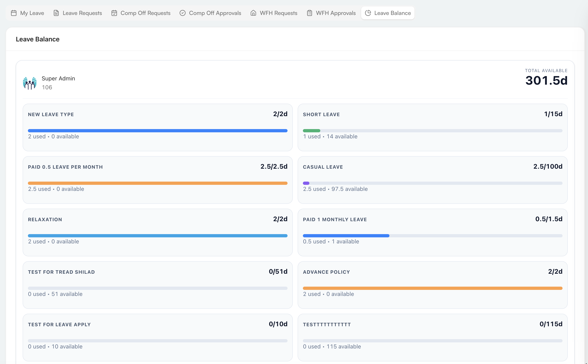Click the 301.5d total available value
The height and width of the screenshot is (364, 588).
click(x=546, y=80)
